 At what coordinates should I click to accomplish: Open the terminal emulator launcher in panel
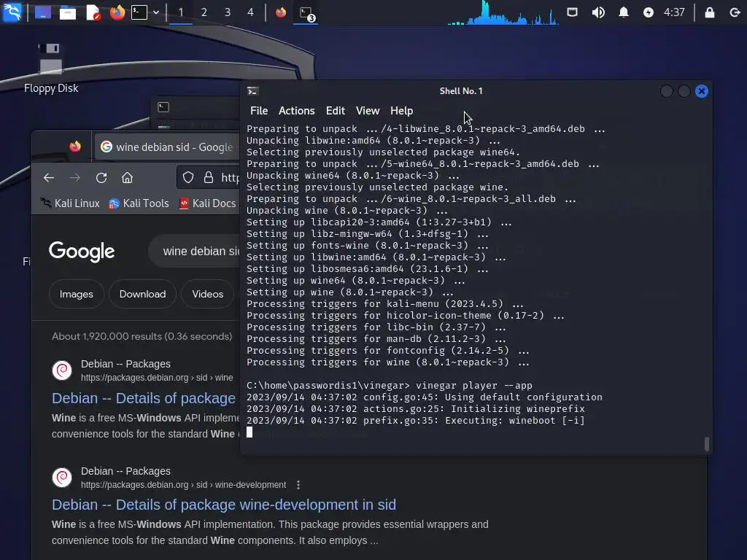[x=139, y=12]
